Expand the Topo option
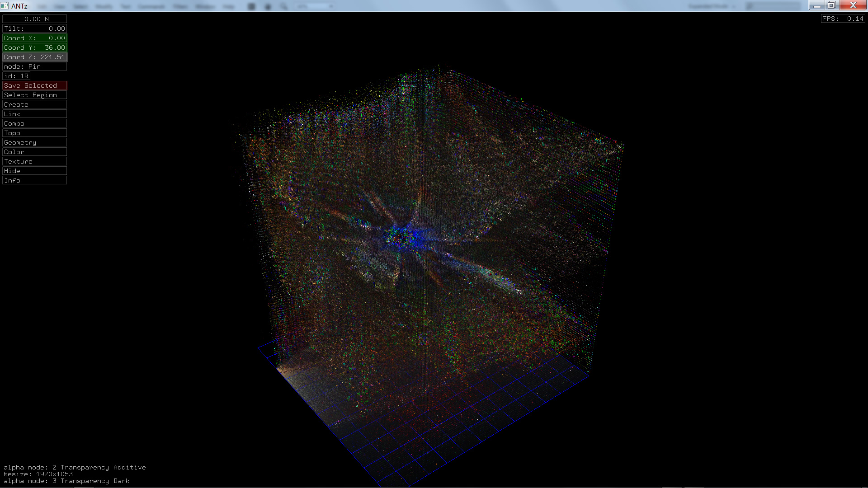868x488 pixels. (34, 133)
